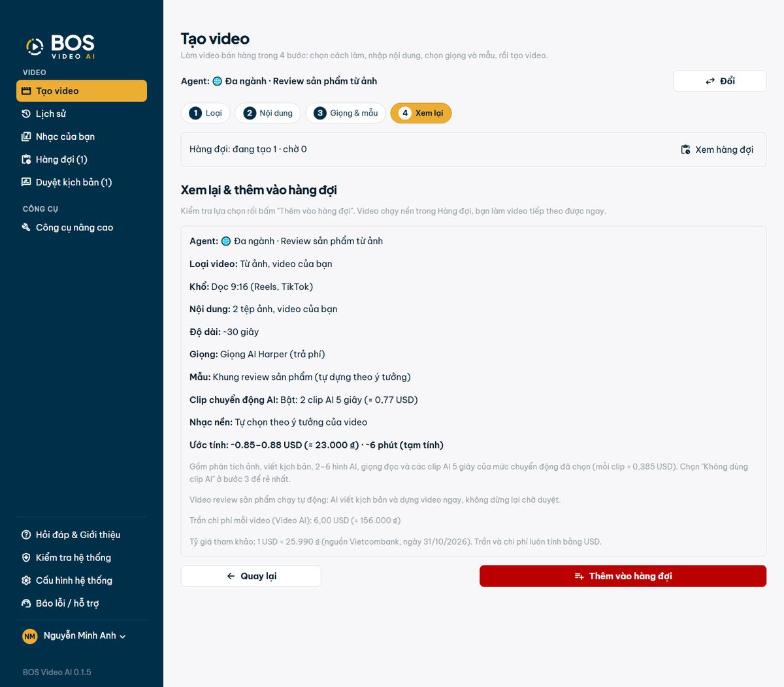Click the review icon beside Duyệt kịch bản
784x687 pixels.
coord(26,182)
